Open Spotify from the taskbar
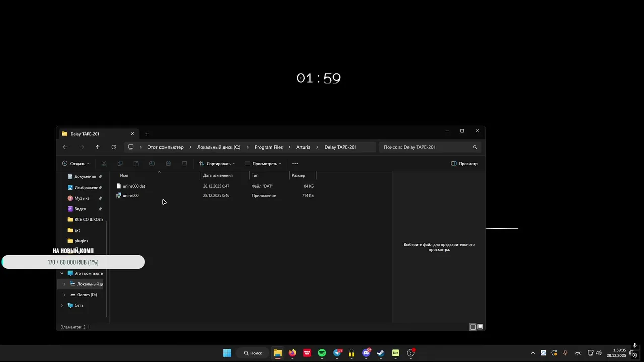Viewport: 644px width, 362px height. point(322,353)
